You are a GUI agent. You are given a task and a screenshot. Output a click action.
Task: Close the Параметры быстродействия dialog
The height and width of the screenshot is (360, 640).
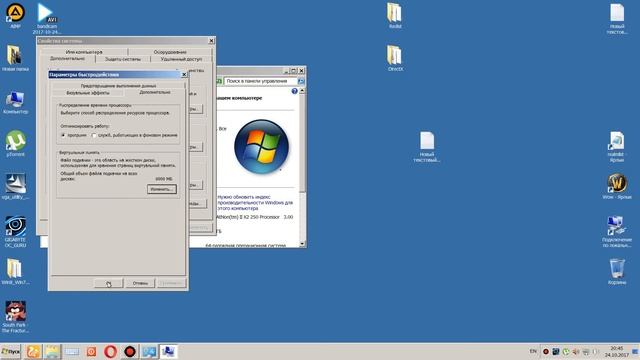click(184, 75)
